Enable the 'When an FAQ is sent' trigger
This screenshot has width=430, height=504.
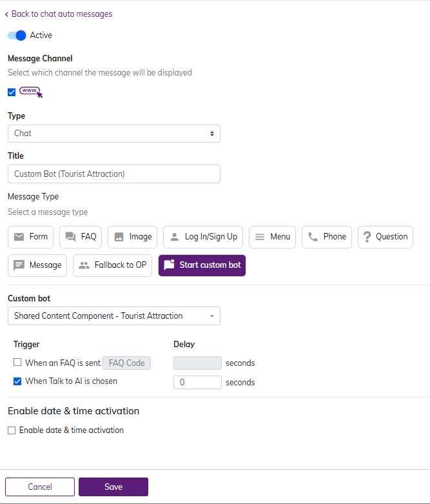point(18,363)
